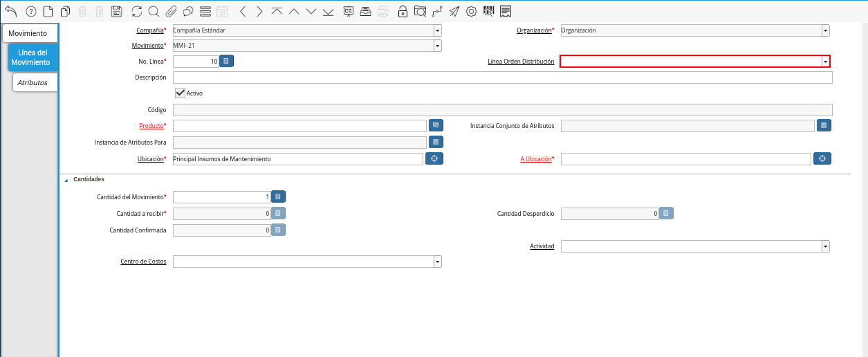This screenshot has width=868, height=357.
Task: Open the magnifier find record icon
Action: [154, 11]
